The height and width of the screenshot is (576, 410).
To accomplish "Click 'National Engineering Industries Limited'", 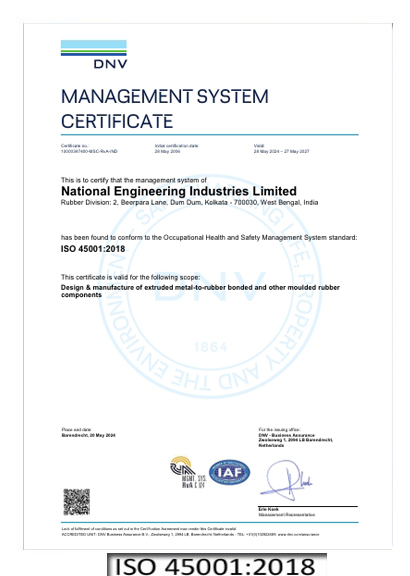I will point(179,191).
